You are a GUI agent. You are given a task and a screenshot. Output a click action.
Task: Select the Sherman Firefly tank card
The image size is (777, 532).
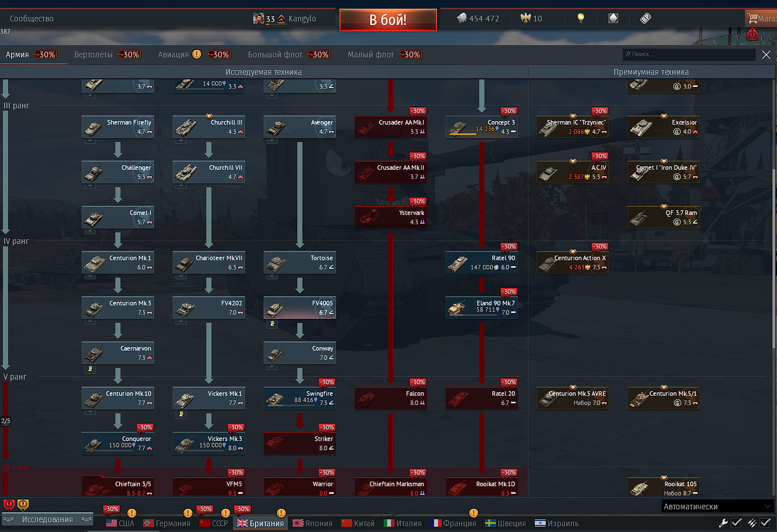[x=118, y=127]
